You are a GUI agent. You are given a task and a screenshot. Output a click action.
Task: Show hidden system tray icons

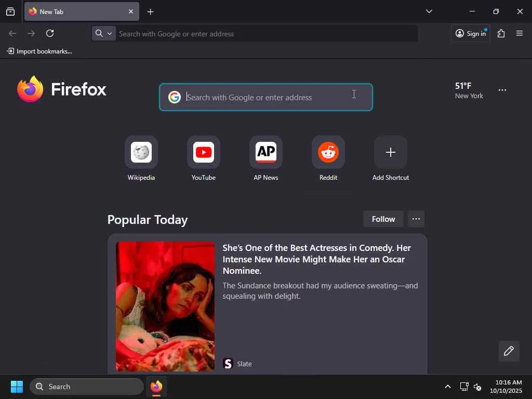coord(447,387)
